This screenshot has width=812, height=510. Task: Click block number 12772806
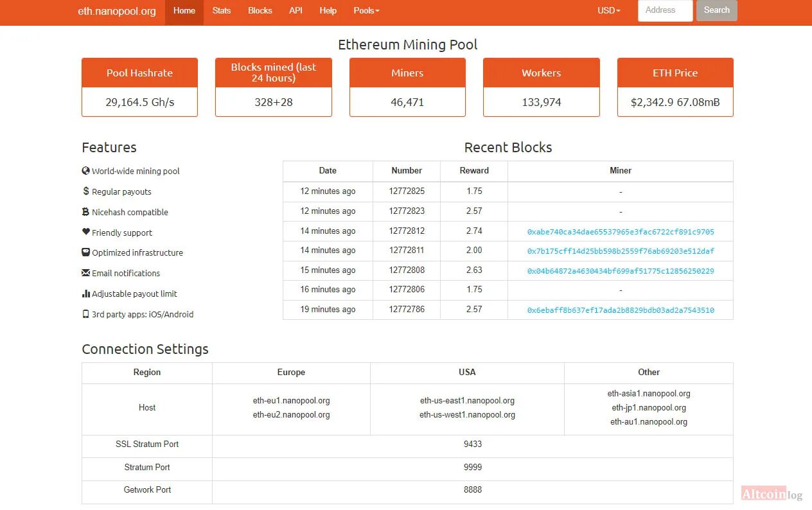(x=407, y=289)
